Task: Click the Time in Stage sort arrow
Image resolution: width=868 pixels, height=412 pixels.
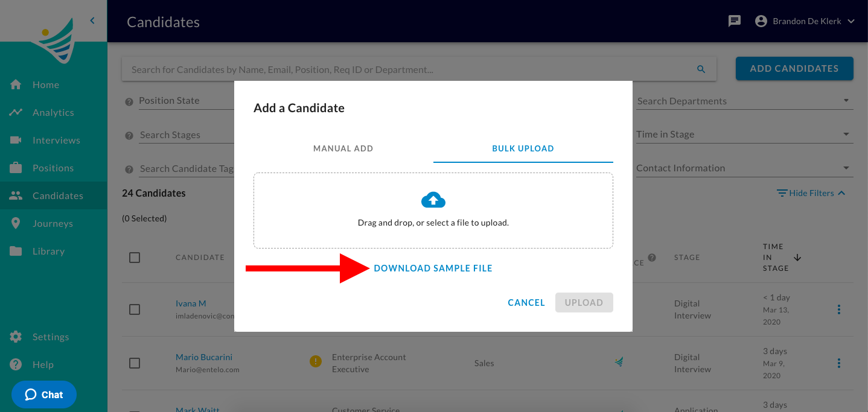Action: (797, 258)
